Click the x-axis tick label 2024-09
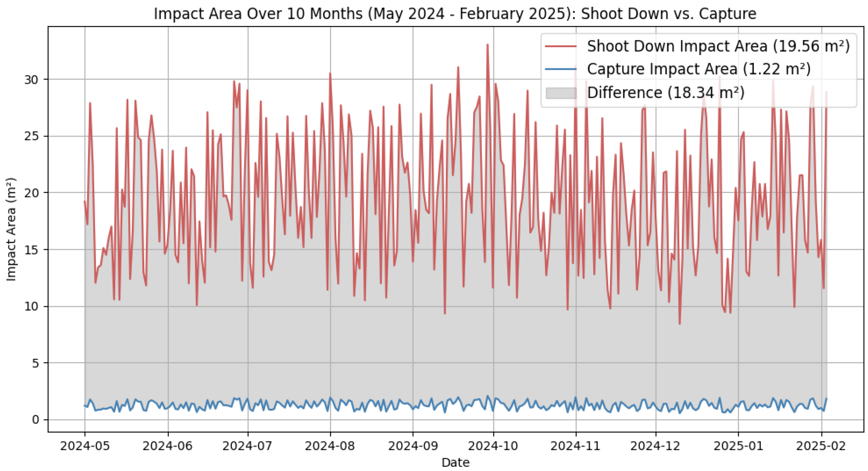868x471 pixels. tap(413, 446)
